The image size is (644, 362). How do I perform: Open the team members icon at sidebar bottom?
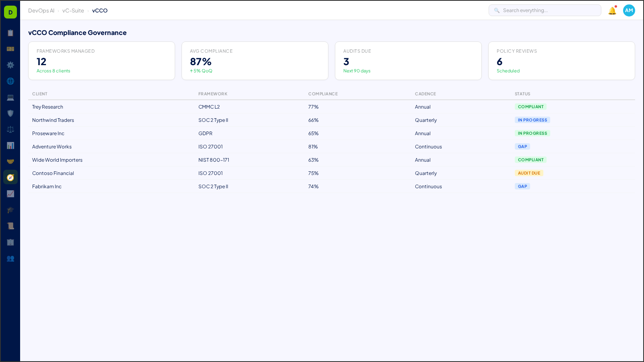[x=10, y=259]
